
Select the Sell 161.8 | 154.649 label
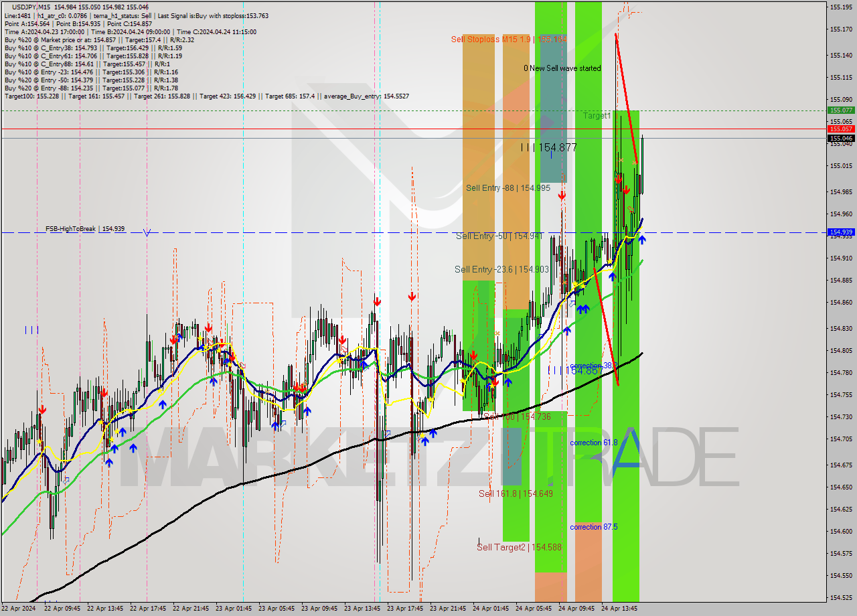(x=516, y=493)
